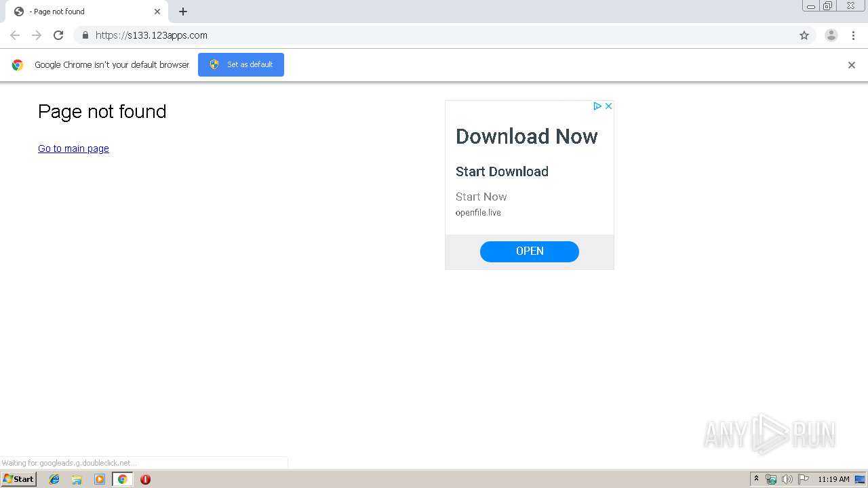This screenshot has height=488, width=868.
Task: Open Windows Explorer folder in taskbar
Action: (x=77, y=479)
